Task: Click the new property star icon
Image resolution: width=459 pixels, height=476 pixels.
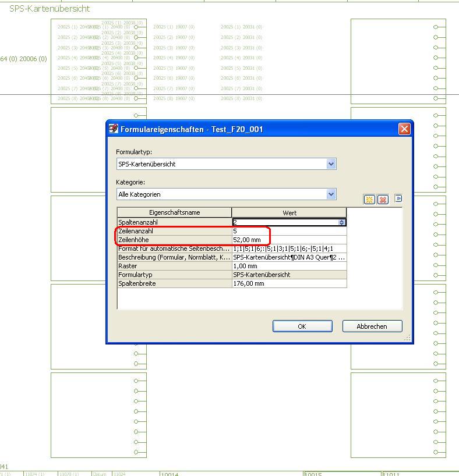Action: [x=369, y=200]
